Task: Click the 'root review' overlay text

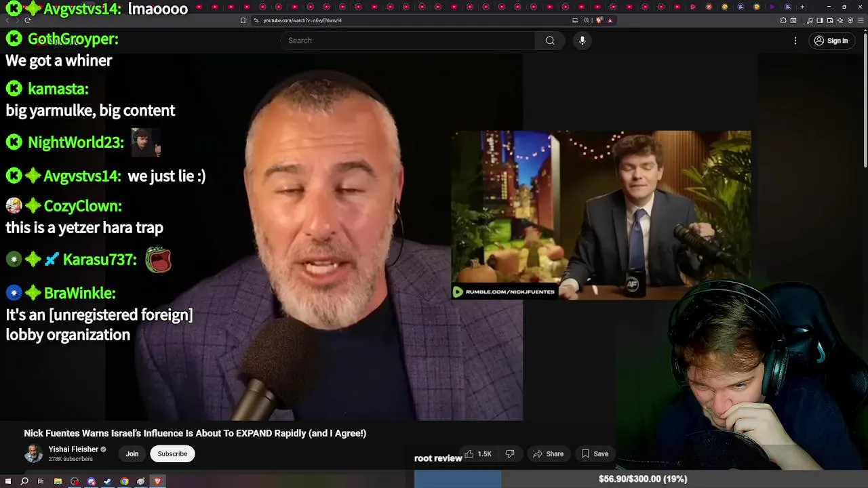Action: [438, 459]
